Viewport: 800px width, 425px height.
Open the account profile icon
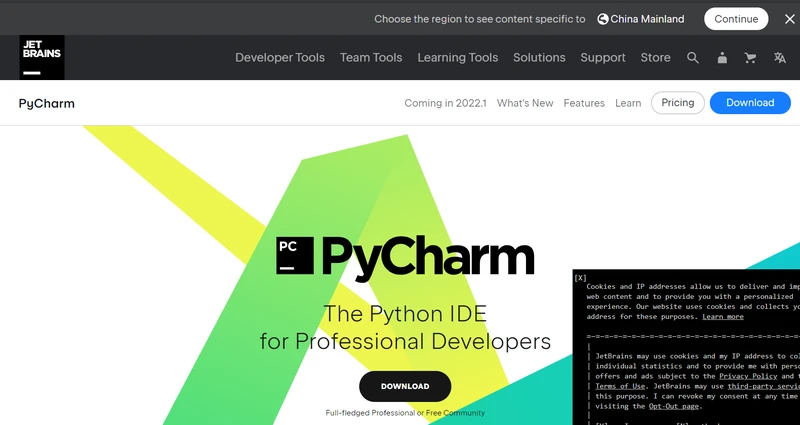point(722,58)
